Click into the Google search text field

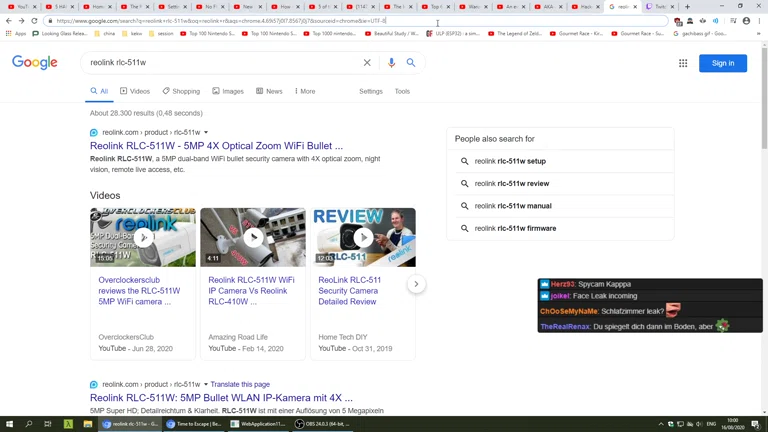pos(220,63)
